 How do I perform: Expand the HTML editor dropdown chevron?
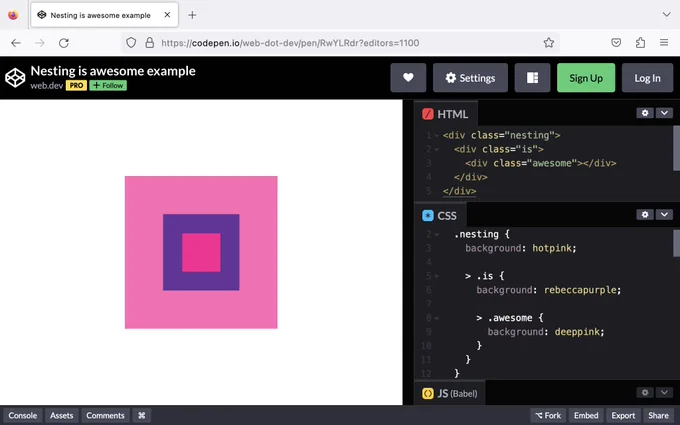tap(664, 113)
